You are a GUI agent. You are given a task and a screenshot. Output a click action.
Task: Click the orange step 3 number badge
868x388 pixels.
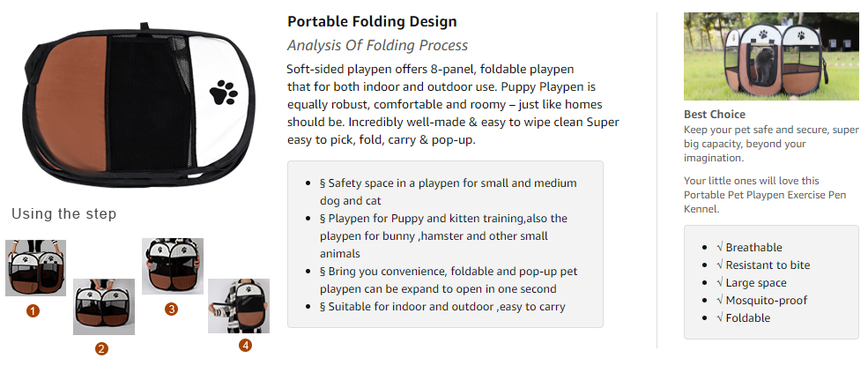tap(171, 310)
